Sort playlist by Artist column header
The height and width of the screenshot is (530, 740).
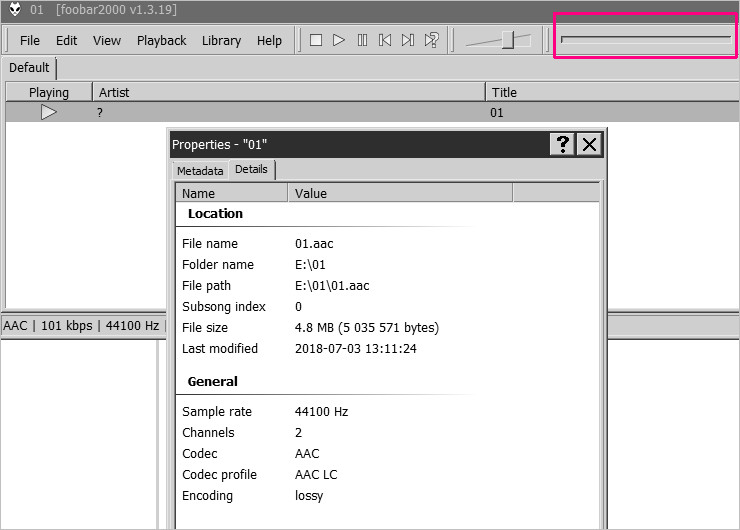pos(288,92)
